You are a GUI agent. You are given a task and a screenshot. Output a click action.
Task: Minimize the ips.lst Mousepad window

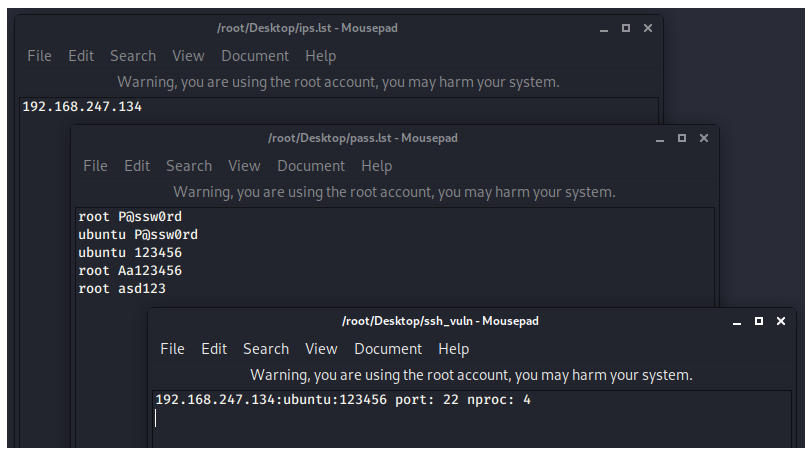(604, 29)
